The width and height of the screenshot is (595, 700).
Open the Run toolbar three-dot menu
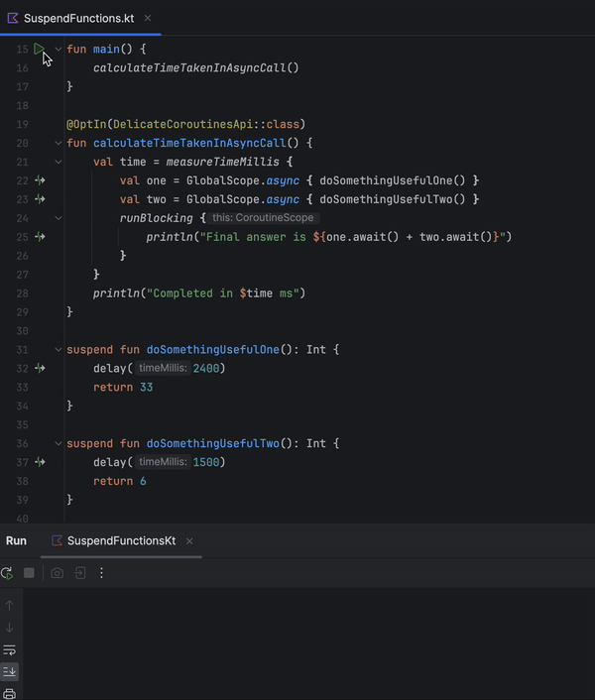(x=101, y=573)
